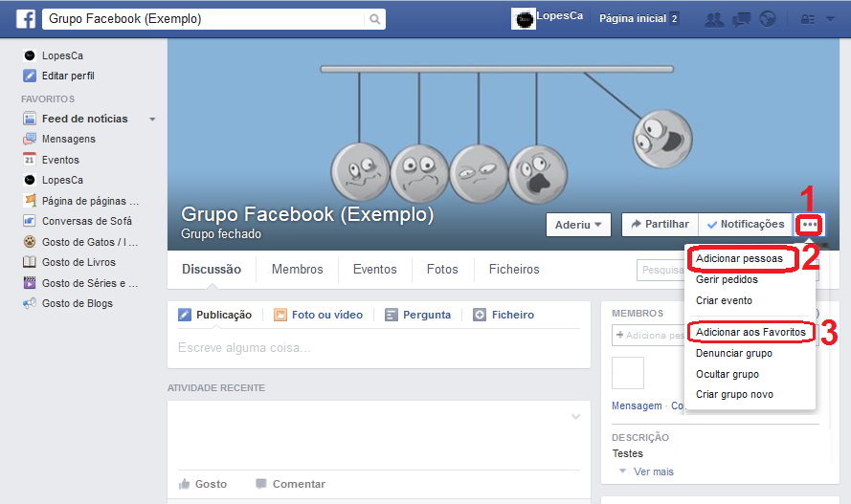
Task: Open the friend requests icon
Action: pos(714,20)
